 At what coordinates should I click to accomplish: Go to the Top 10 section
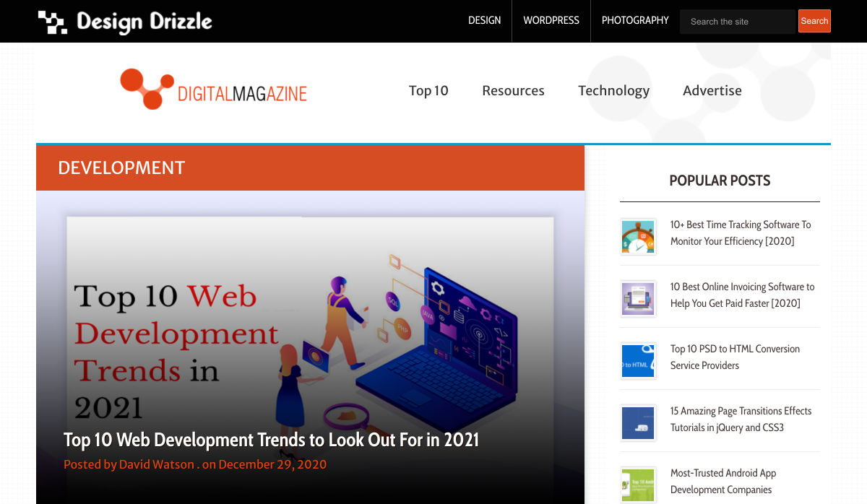click(x=428, y=90)
